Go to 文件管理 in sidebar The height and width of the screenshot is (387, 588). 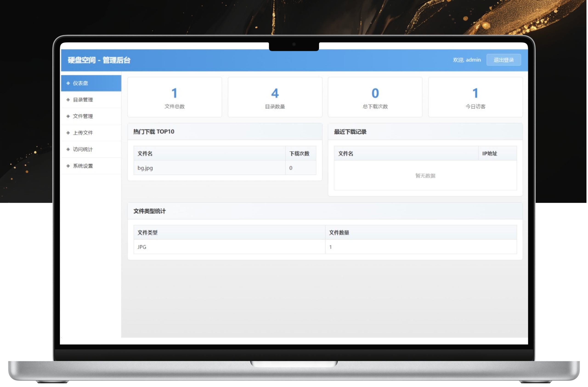(83, 116)
